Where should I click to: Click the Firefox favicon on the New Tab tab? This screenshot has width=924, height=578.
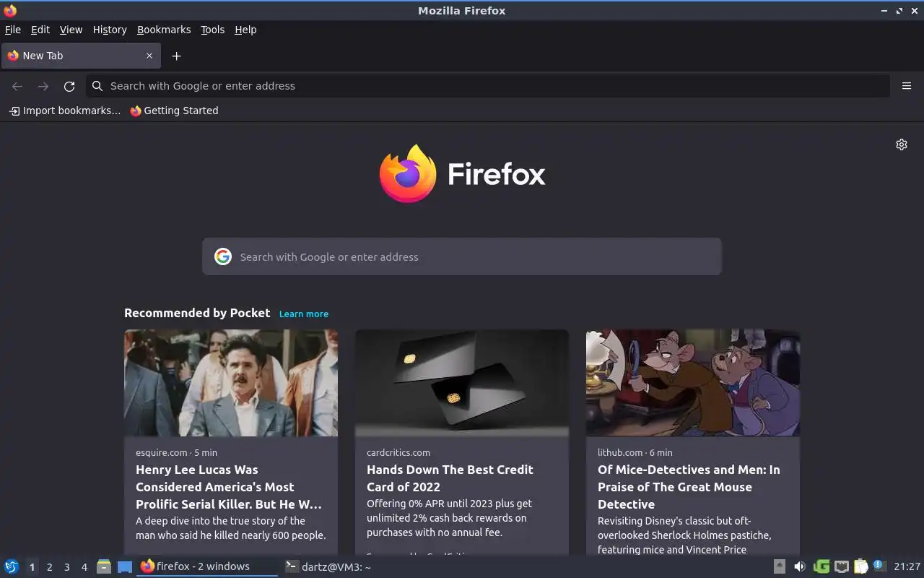point(12,56)
